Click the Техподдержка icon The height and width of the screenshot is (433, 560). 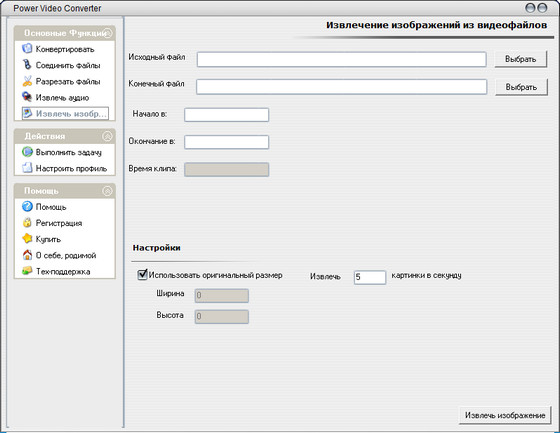click(27, 271)
